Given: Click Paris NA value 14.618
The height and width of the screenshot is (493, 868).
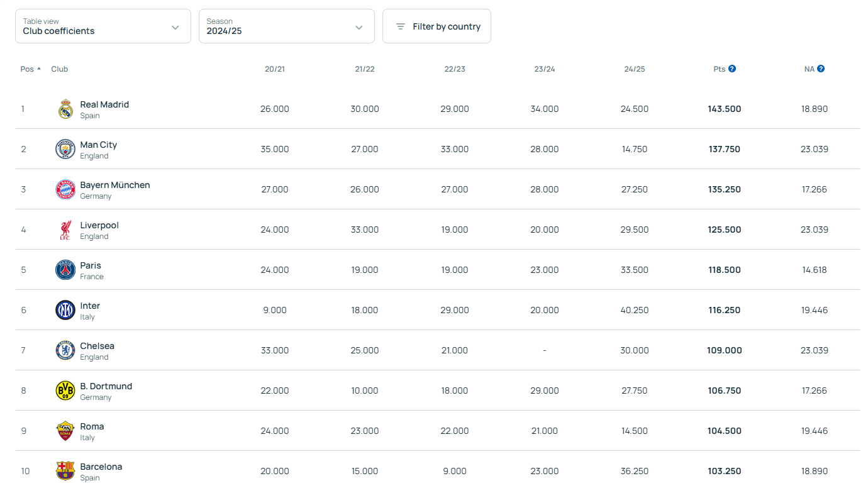Looking at the screenshot, I should click(815, 270).
